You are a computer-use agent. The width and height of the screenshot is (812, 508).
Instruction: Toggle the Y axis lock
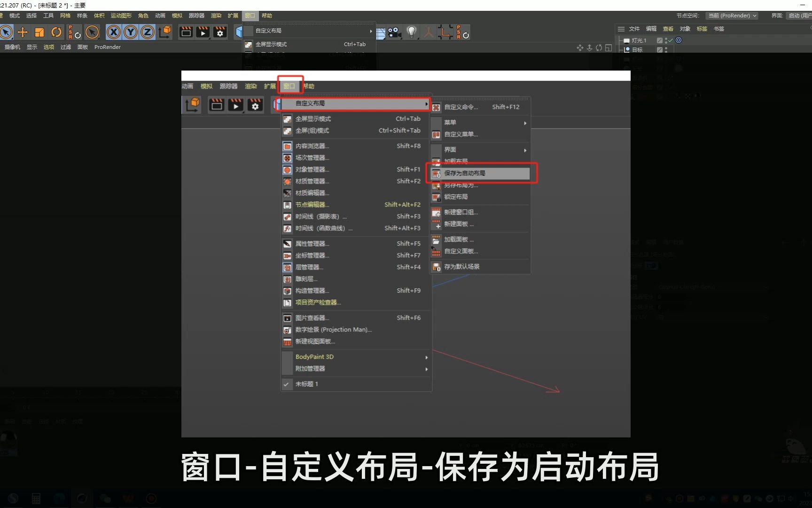[130, 32]
